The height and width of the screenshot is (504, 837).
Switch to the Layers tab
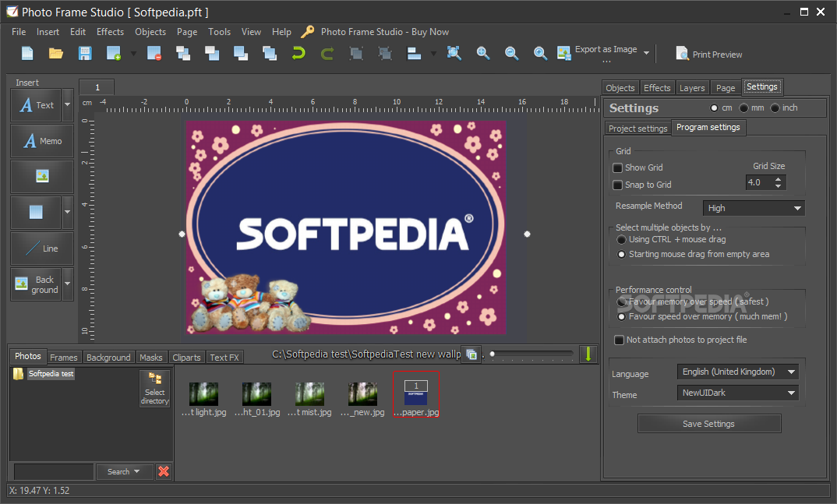point(692,88)
